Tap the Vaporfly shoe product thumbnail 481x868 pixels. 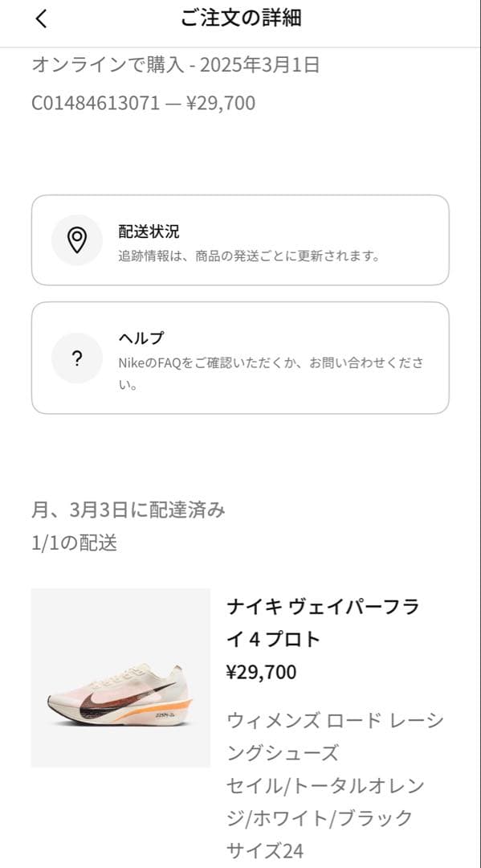tap(120, 698)
